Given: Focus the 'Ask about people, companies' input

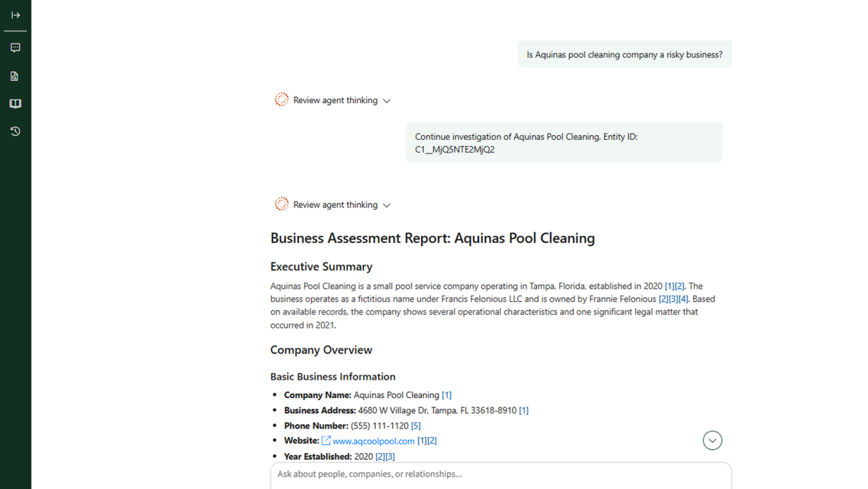Looking at the screenshot, I should (x=500, y=474).
